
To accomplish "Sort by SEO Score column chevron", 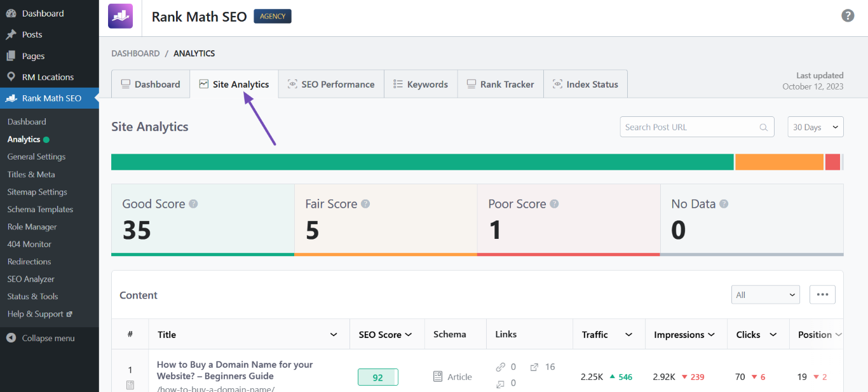I will (x=409, y=335).
